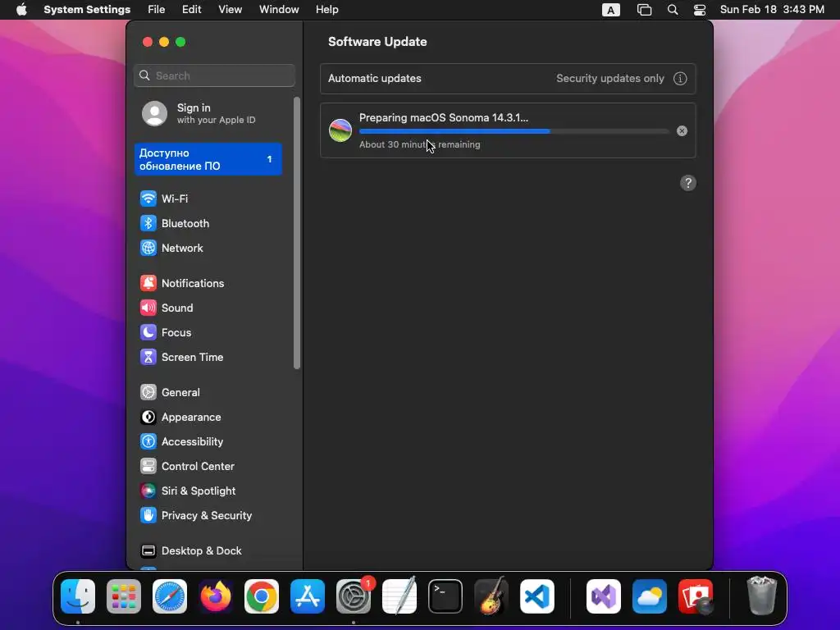
Task: Click the settings Search field
Action: (x=214, y=75)
